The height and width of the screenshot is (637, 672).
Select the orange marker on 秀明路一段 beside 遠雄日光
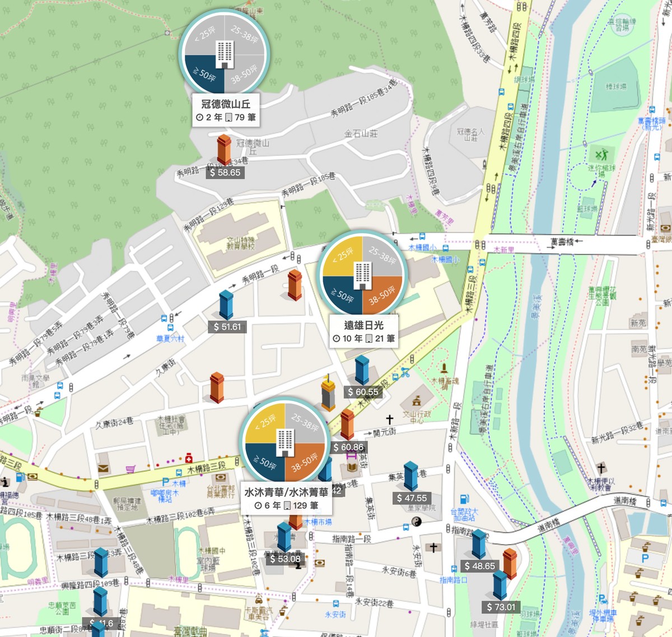pos(295,285)
